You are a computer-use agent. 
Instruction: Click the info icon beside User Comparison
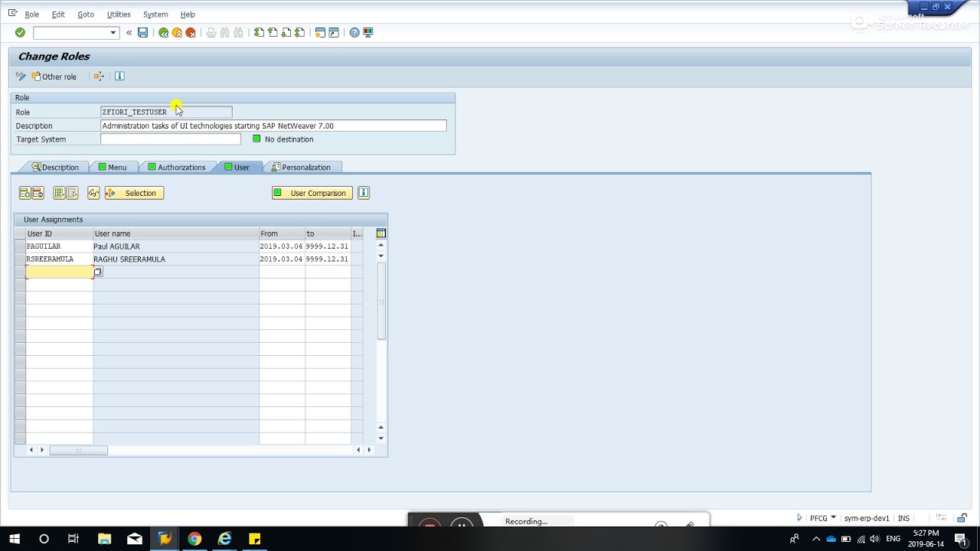coord(364,193)
